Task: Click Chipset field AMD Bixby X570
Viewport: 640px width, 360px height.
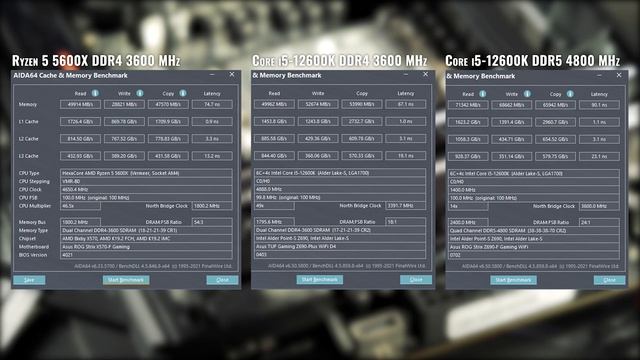Action: pyautogui.click(x=146, y=238)
